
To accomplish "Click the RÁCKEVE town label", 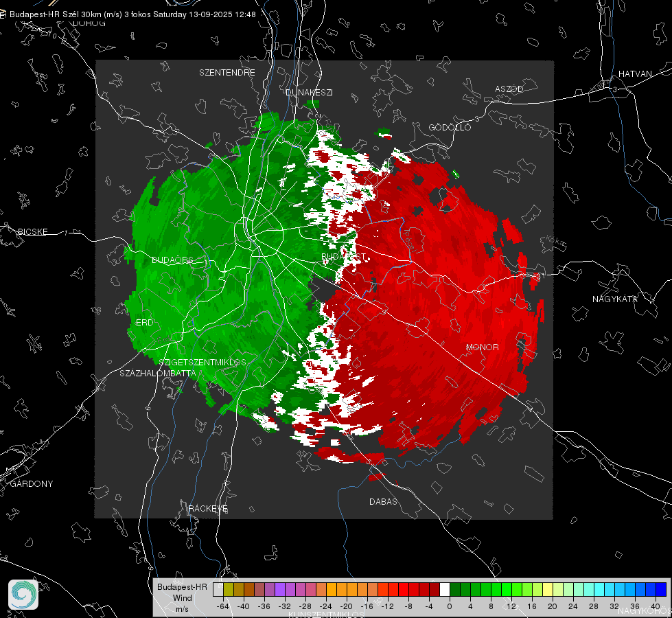I will pyautogui.click(x=208, y=508).
